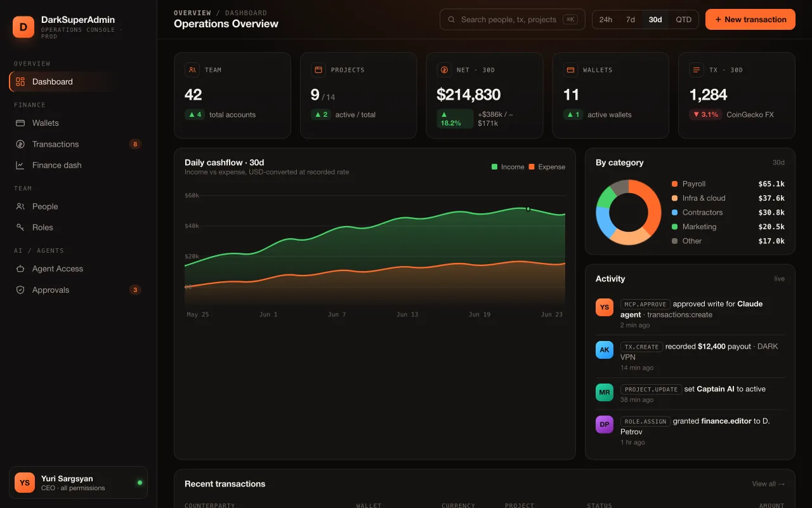
Task: Click the New transaction button
Action: coord(750,20)
